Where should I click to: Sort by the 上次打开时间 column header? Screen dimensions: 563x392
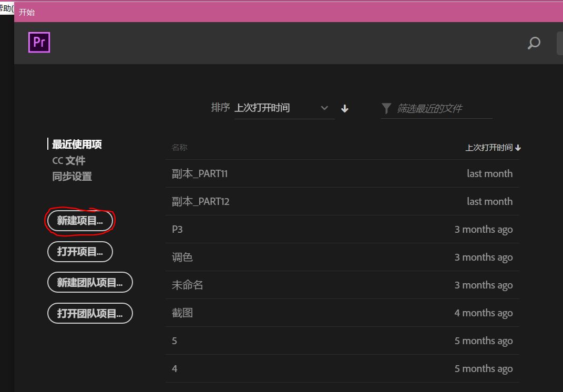(493, 148)
